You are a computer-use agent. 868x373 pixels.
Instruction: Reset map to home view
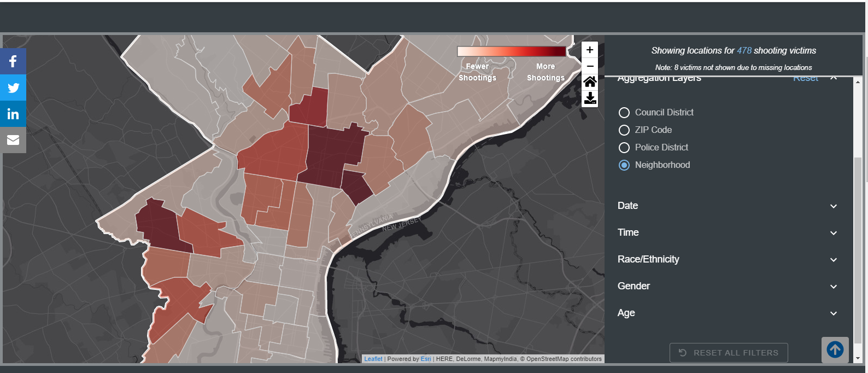point(590,82)
